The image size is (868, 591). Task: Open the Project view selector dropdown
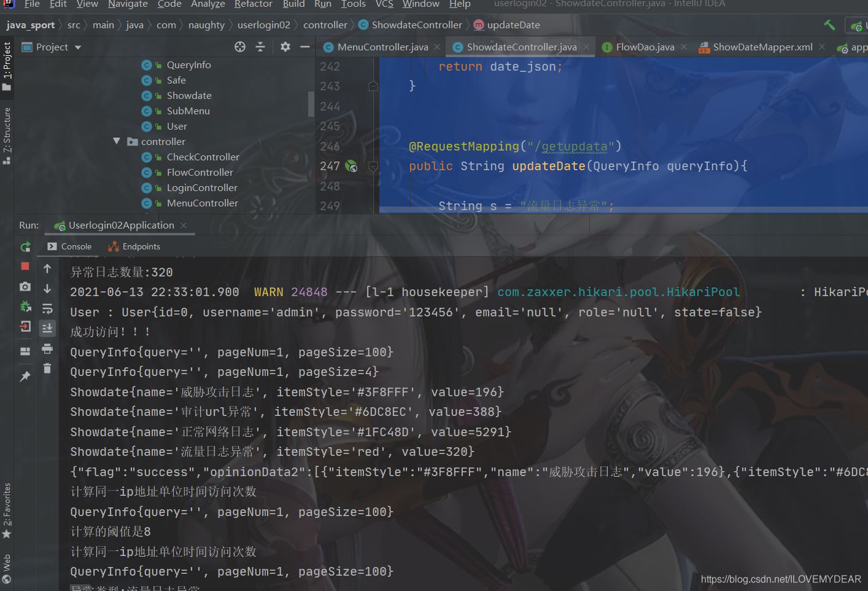[77, 47]
